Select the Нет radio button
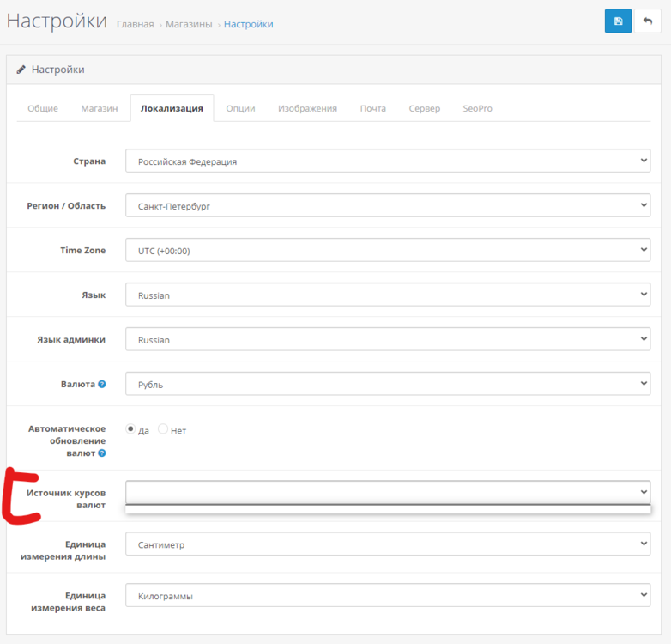This screenshot has height=644, width=671. tap(163, 429)
